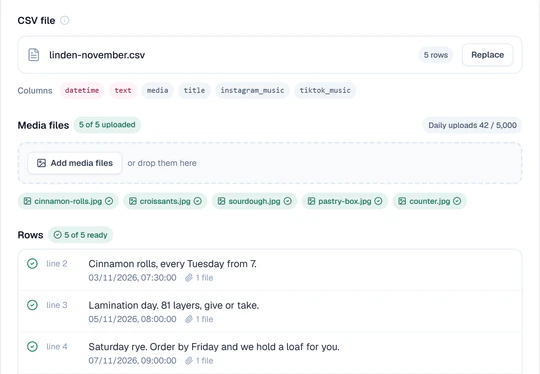This screenshot has width=540, height=374.
Task: Click the image icon on sourdough.jpg chip
Action: tap(221, 201)
